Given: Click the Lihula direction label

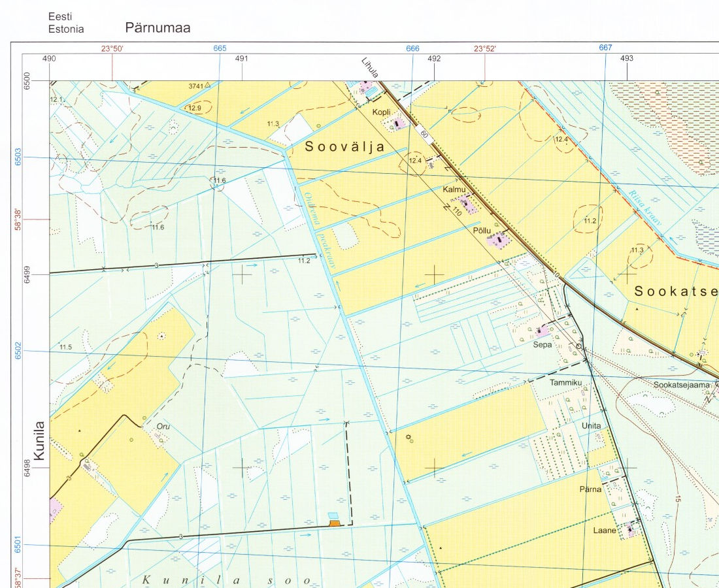Looking at the screenshot, I should [370, 67].
